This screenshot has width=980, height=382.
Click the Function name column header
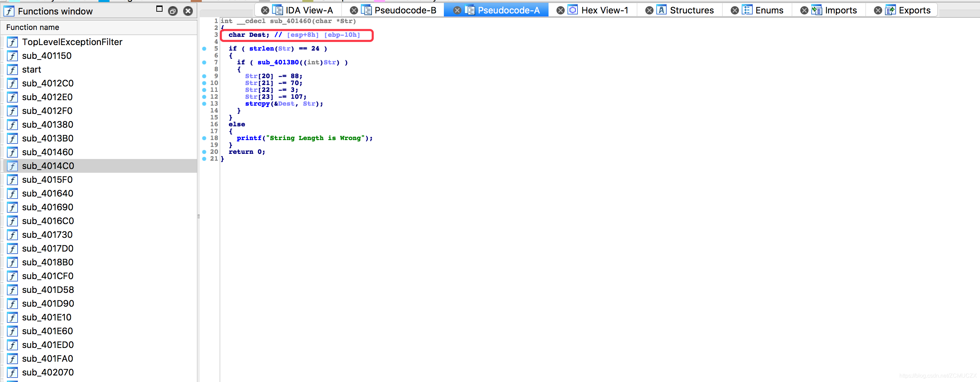[x=99, y=28]
